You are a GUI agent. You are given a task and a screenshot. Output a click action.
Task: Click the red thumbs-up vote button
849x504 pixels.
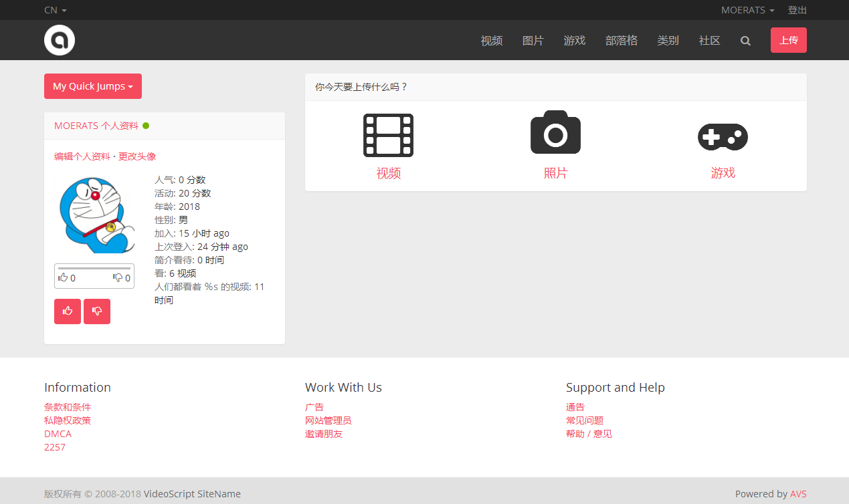68,311
